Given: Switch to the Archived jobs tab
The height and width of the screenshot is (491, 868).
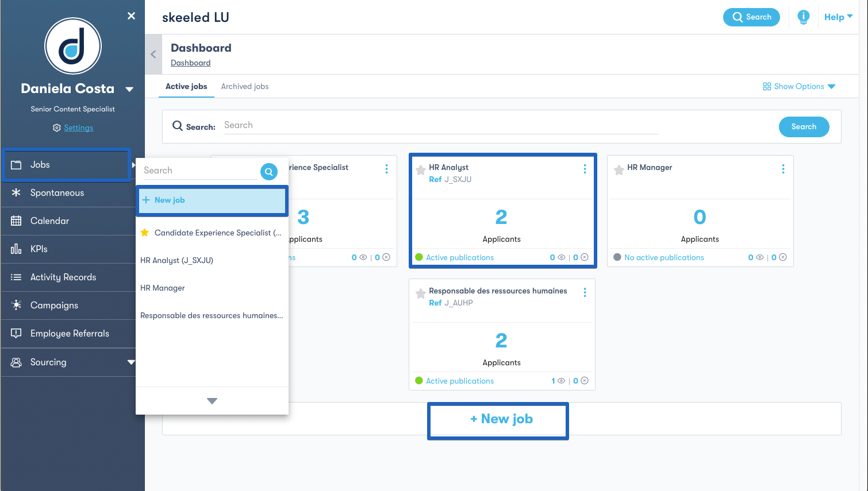Looking at the screenshot, I should 245,87.
